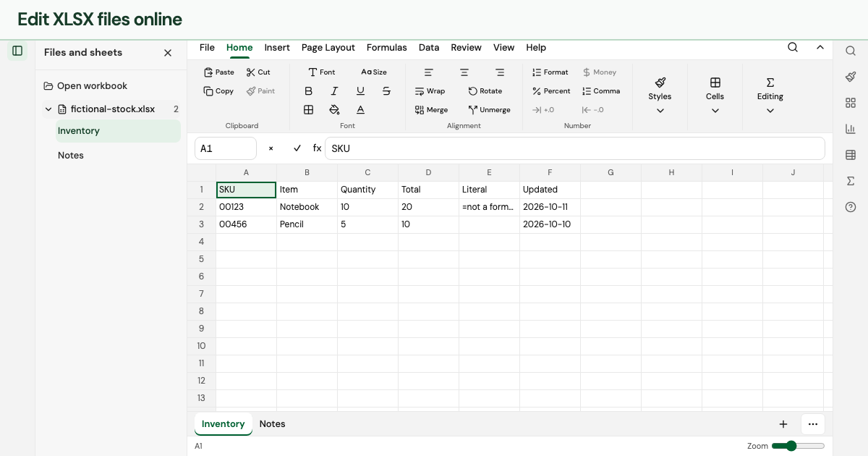This screenshot has height=456, width=868.
Task: Merge the selected cells
Action: pos(432,110)
